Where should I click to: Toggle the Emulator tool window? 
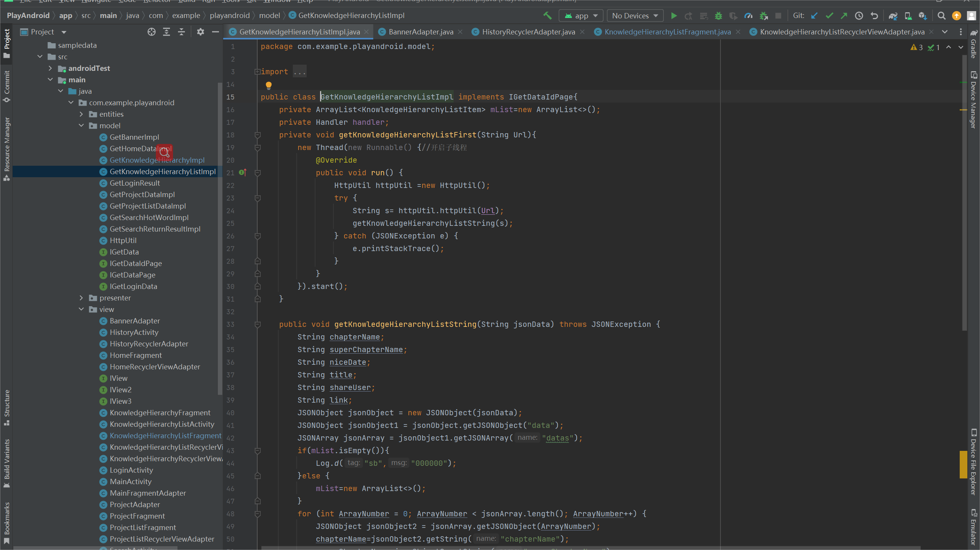click(x=973, y=527)
